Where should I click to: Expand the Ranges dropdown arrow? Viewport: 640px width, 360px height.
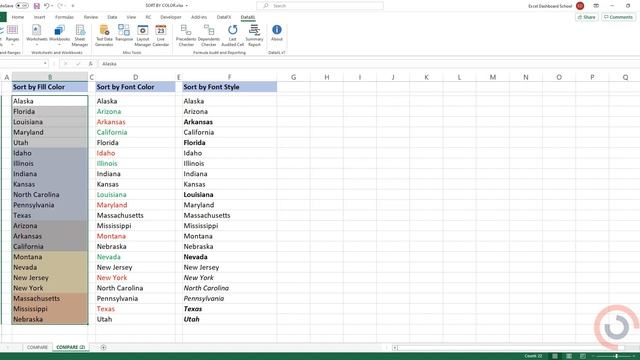12,44
